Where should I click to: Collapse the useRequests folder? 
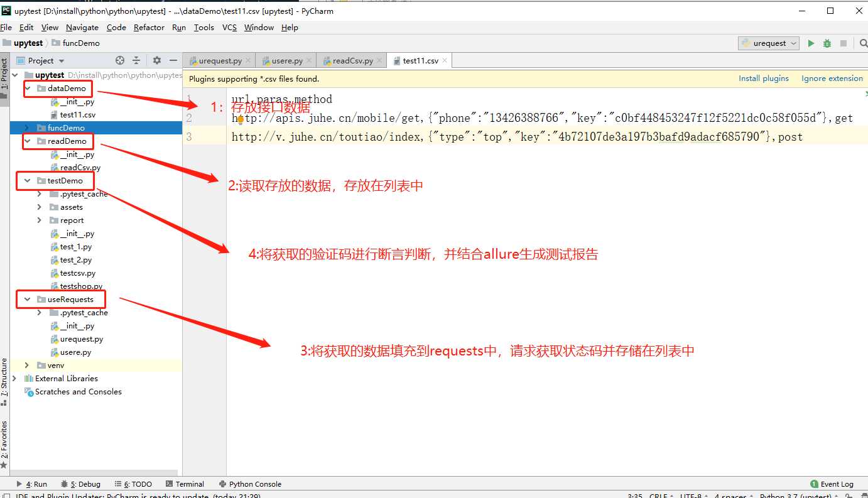pos(28,299)
